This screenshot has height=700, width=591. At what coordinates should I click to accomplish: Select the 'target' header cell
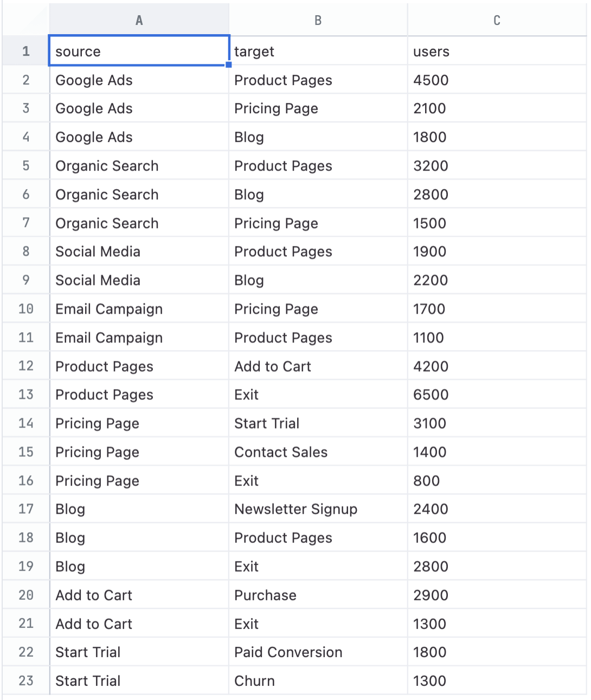pyautogui.click(x=318, y=51)
